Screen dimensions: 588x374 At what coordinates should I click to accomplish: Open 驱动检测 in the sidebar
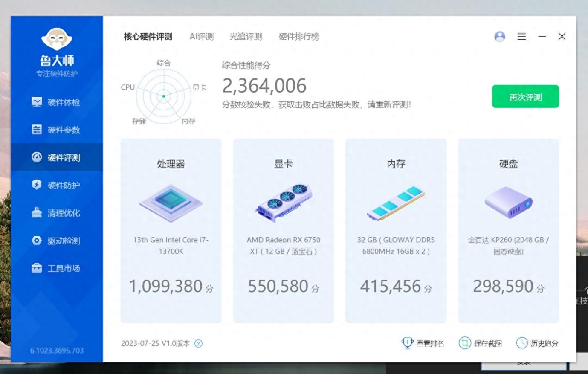[56, 241]
